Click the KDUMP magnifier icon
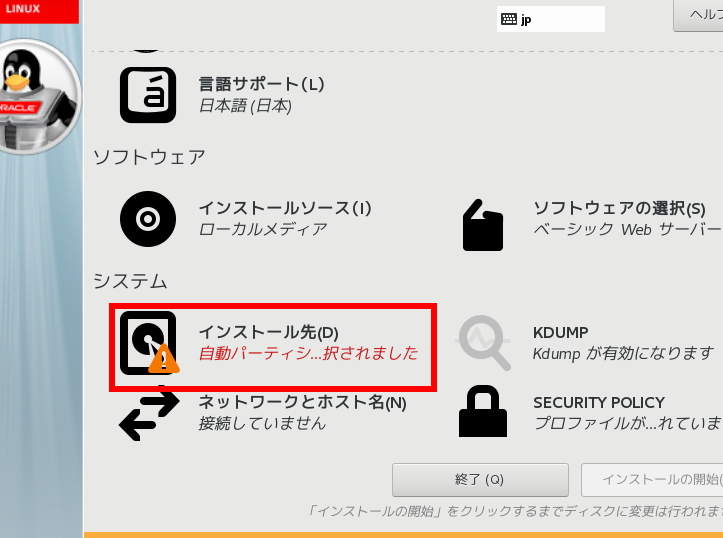Viewport: 723px width, 538px height. coord(483,343)
